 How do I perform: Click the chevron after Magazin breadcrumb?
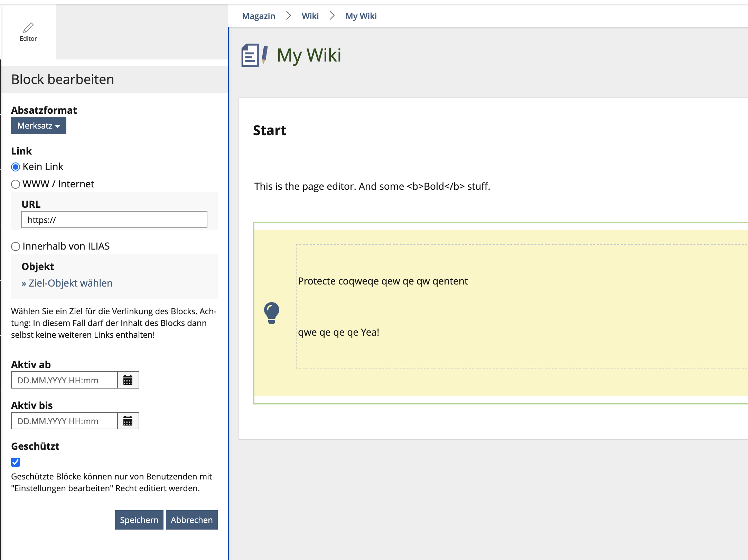tap(289, 16)
